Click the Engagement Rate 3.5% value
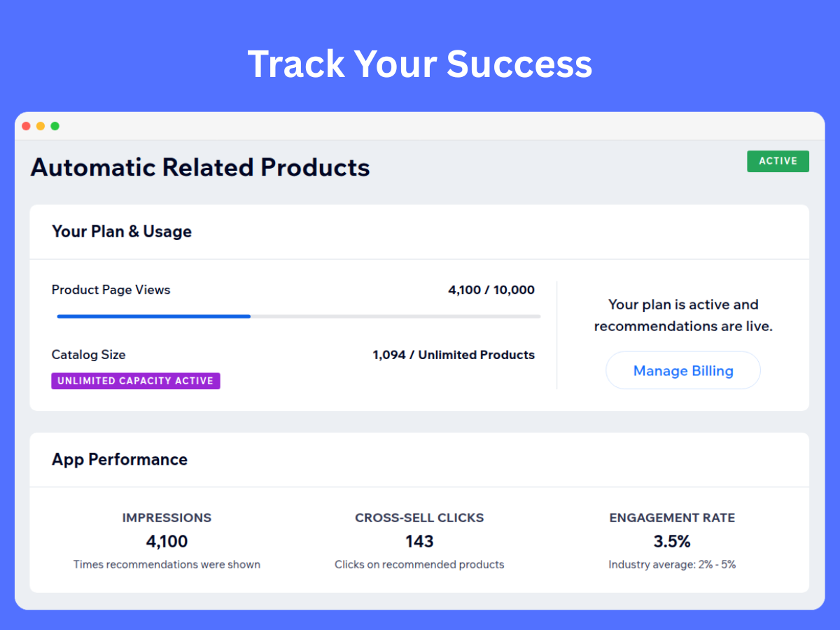The width and height of the screenshot is (840, 630). 672,541
